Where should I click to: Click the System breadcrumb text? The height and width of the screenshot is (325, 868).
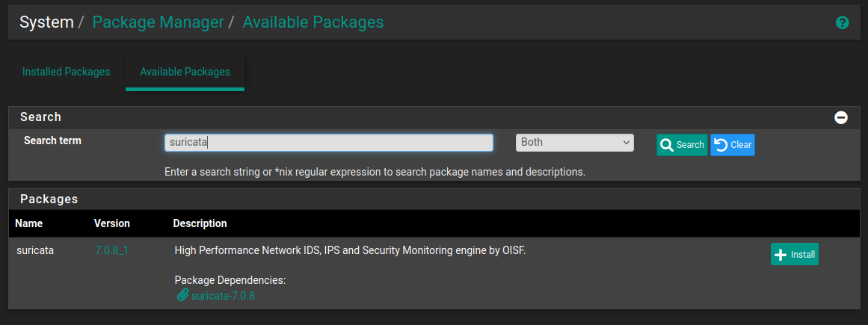point(46,22)
